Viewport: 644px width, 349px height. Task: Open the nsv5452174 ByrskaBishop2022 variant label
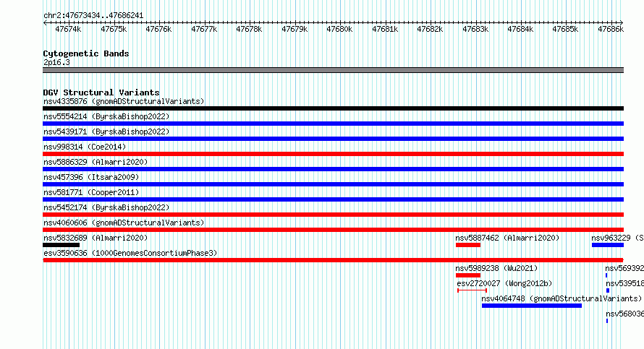(x=106, y=207)
